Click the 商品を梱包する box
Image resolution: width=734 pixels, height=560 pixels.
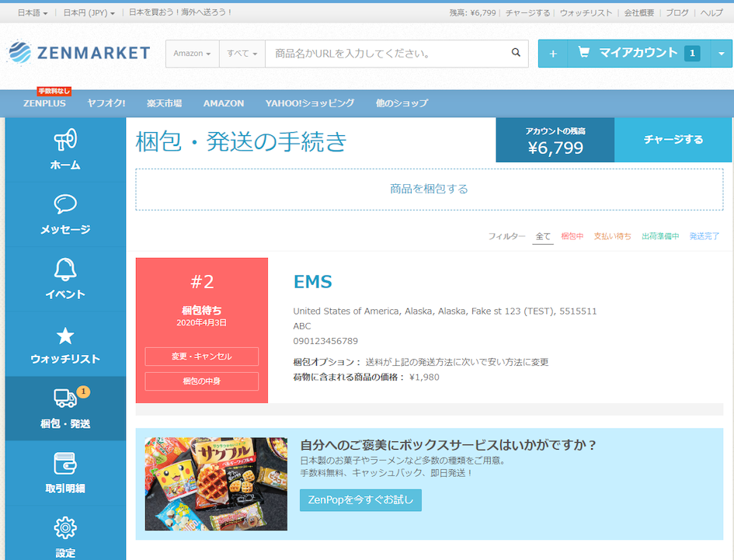pyautogui.click(x=430, y=190)
